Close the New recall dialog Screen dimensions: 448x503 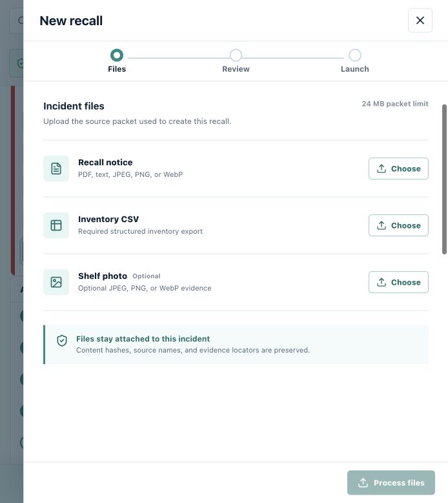(420, 21)
